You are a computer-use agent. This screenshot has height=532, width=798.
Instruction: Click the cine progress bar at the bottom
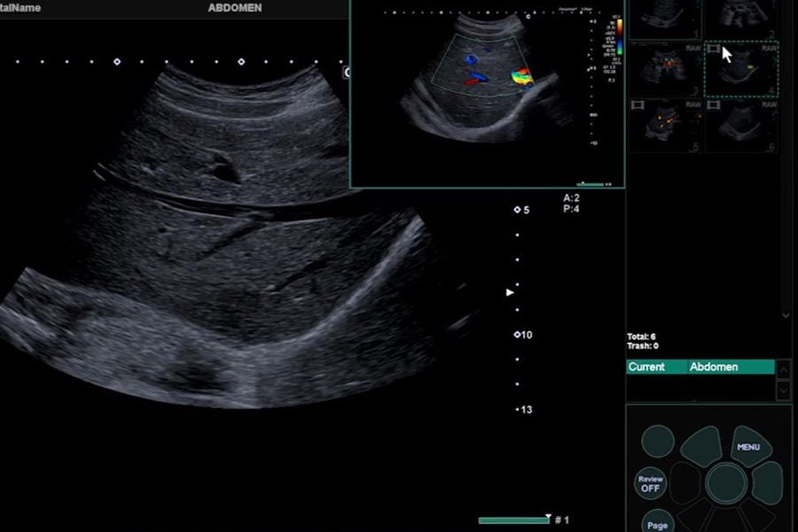pos(514,520)
